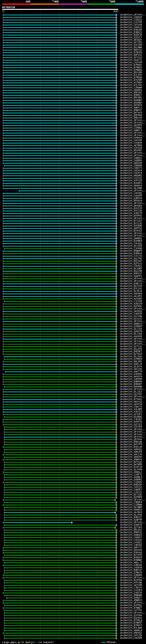146x644 pixels.
Task: Open the UniRef100_C3X948 hit label
Action: 131,249
